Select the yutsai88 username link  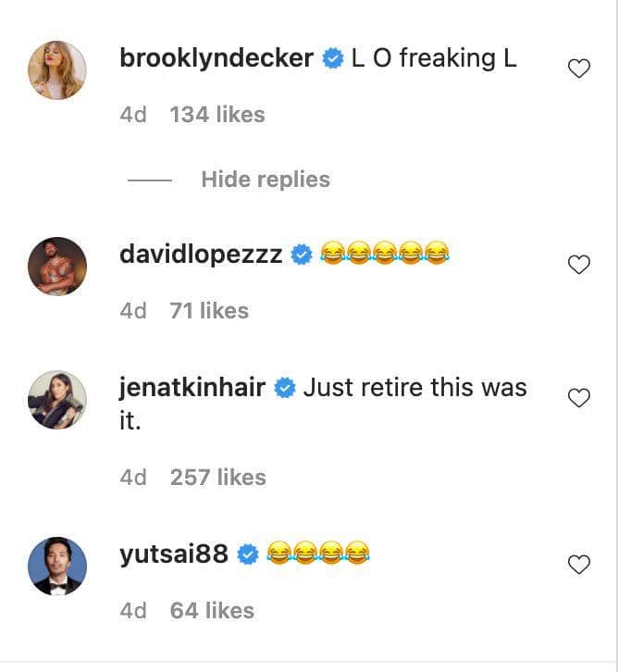(x=174, y=554)
